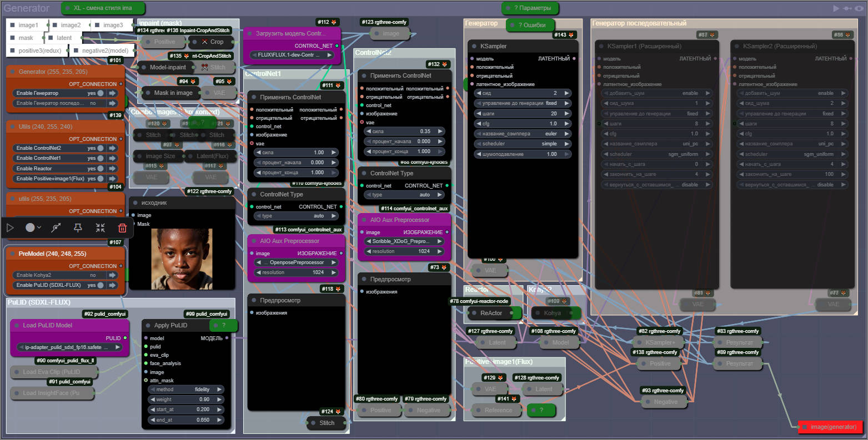Open the node color picker circle
The width and height of the screenshot is (868, 440).
pyautogui.click(x=31, y=227)
